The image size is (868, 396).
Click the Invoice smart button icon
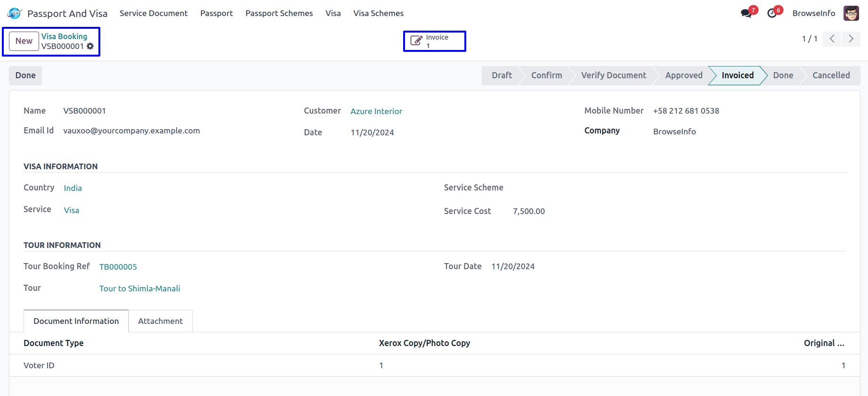click(x=416, y=41)
